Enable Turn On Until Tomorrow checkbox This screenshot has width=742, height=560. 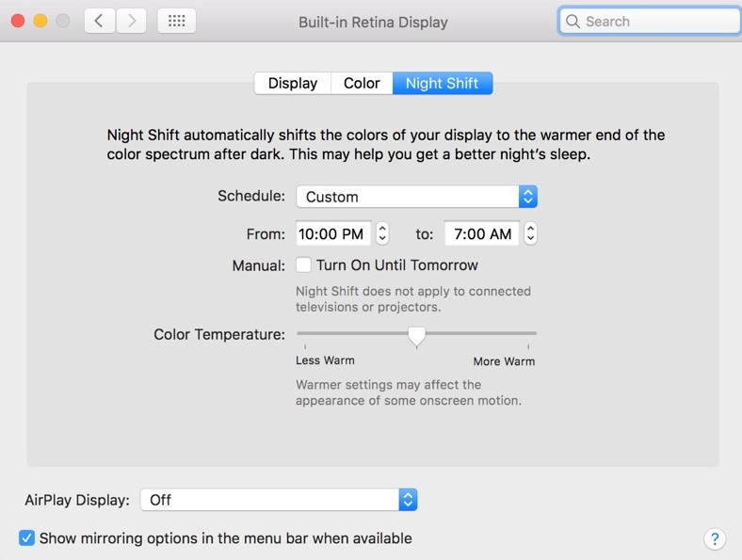pyautogui.click(x=303, y=265)
